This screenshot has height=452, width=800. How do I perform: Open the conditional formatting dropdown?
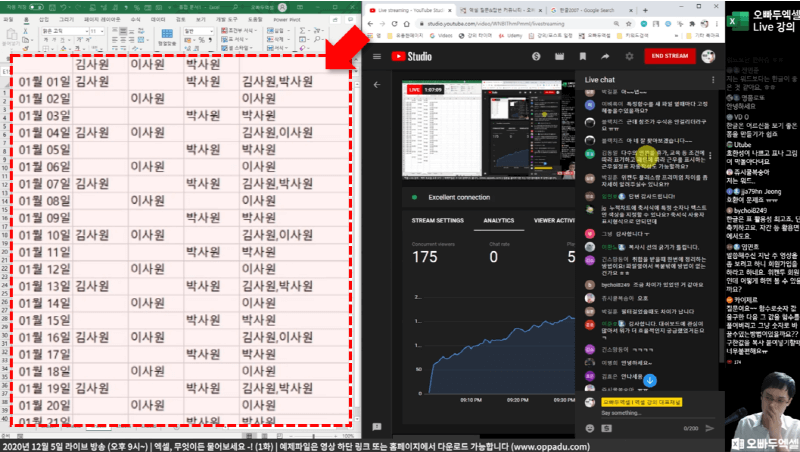pos(237,31)
